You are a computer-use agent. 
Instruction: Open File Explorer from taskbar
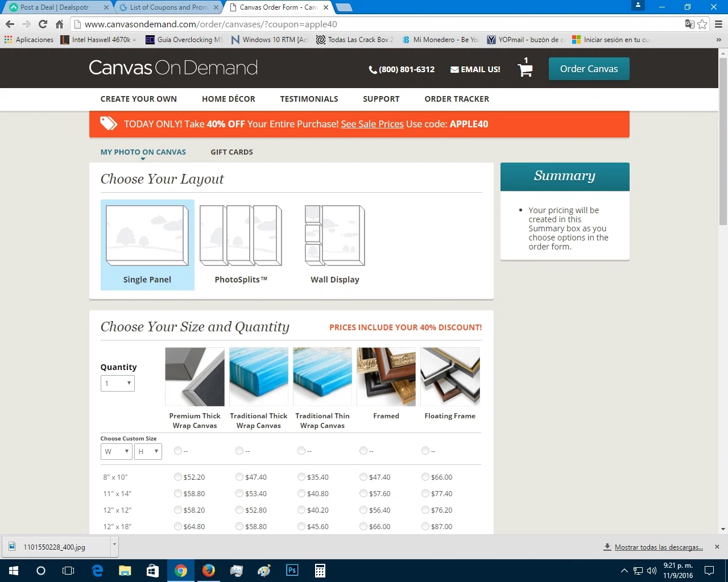click(125, 571)
